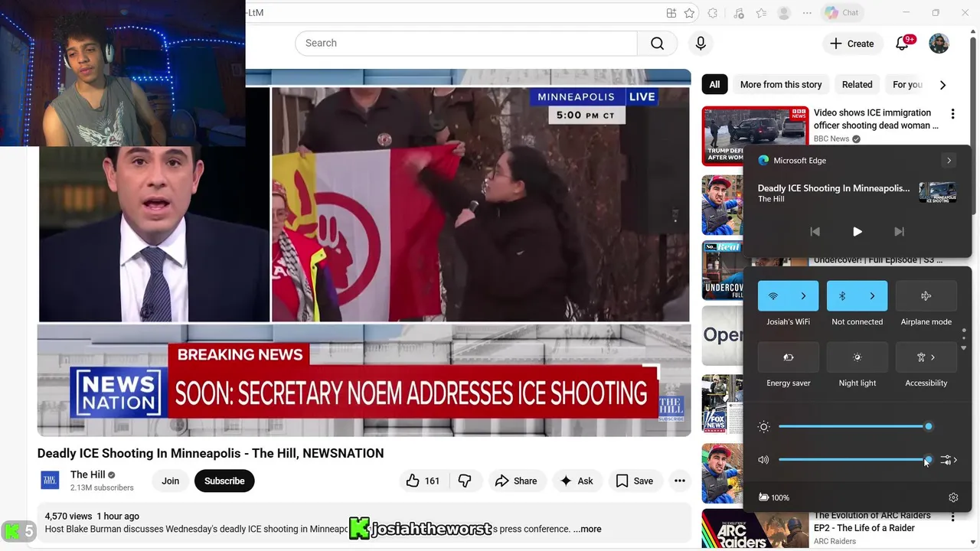Open sound output selector beside volume

coord(949,460)
